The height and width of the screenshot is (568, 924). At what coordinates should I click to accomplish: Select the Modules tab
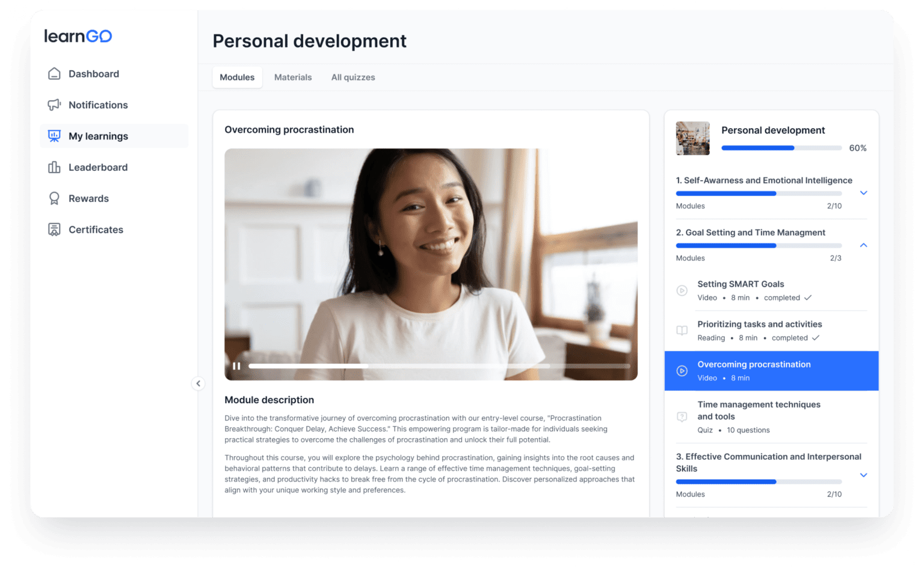[x=237, y=78]
